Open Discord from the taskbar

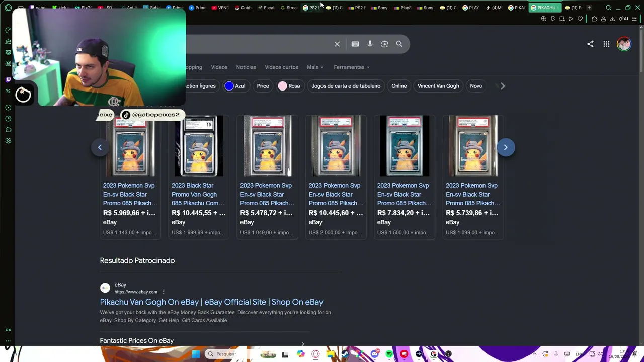(x=375, y=354)
